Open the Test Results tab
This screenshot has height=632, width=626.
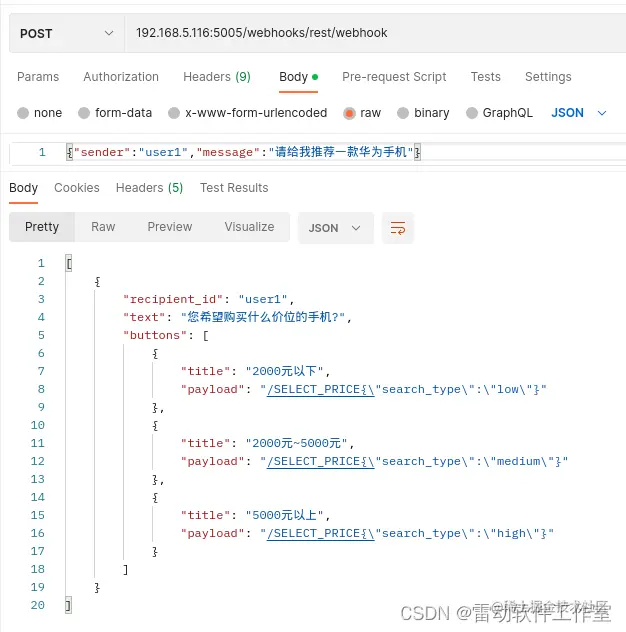[234, 188]
